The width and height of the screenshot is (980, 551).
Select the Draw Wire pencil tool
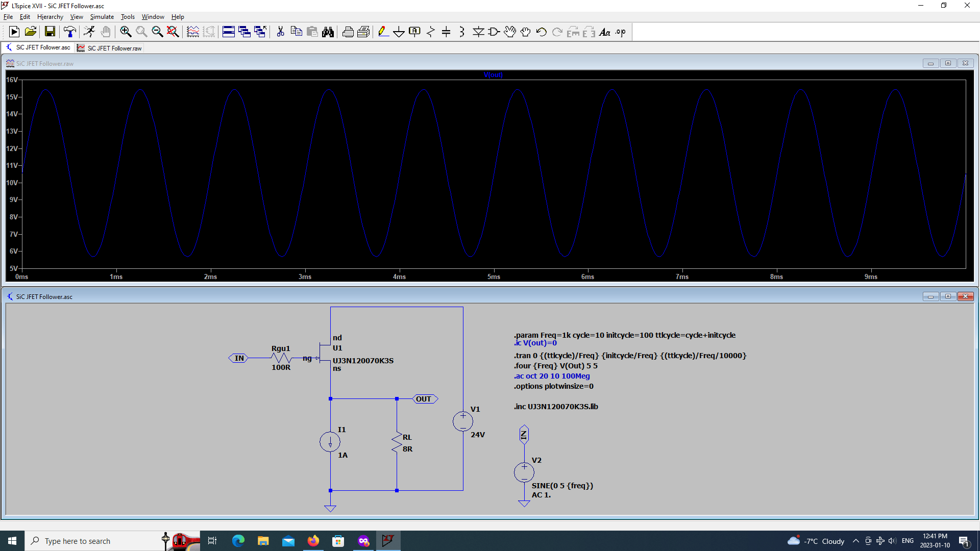tap(383, 32)
